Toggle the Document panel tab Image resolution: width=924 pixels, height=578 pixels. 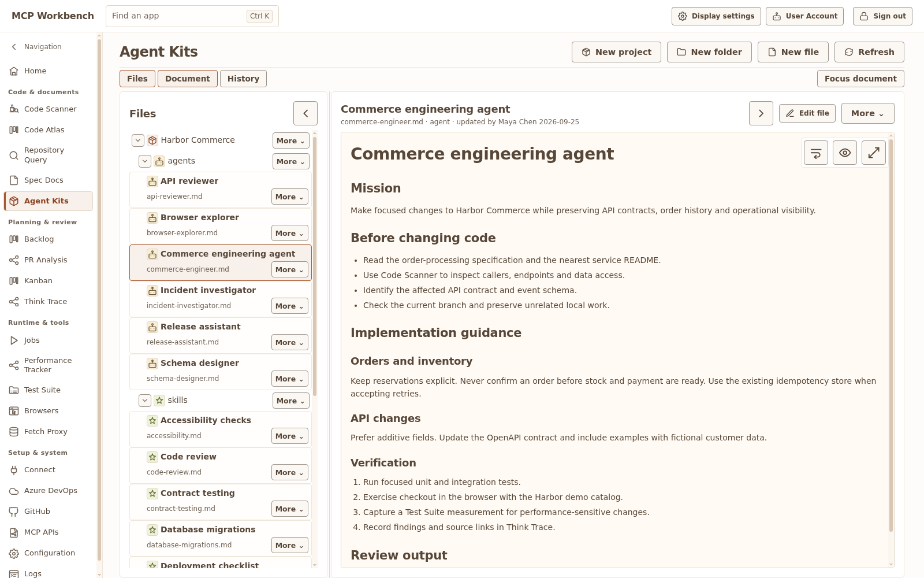188,79
